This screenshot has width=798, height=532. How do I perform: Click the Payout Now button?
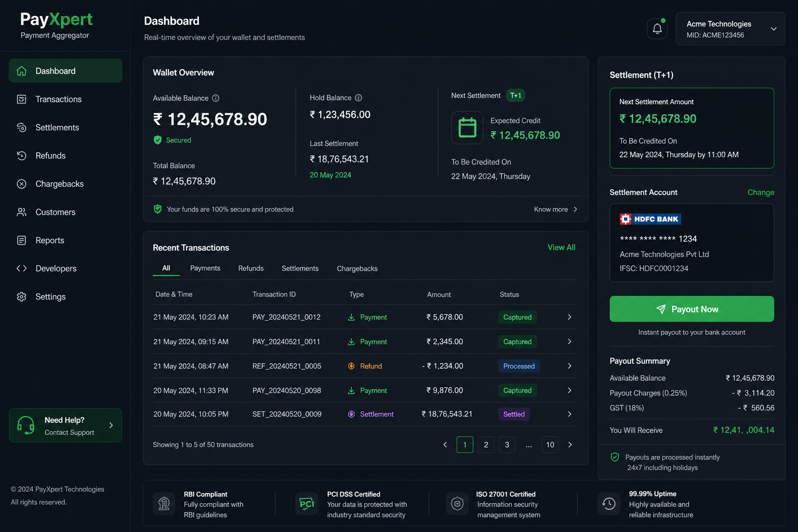coord(691,309)
